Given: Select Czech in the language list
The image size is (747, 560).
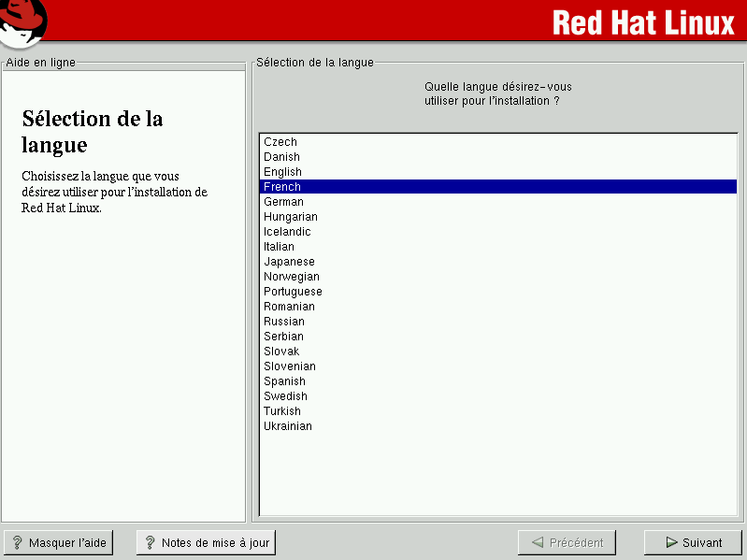Looking at the screenshot, I should pos(280,142).
